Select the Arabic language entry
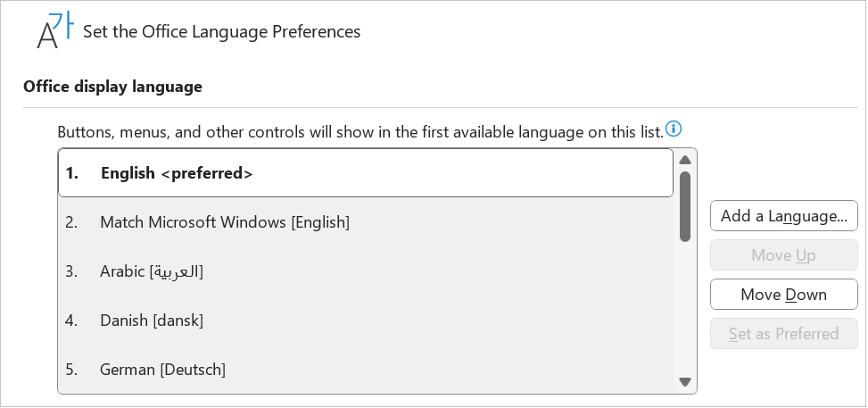This screenshot has height=408, width=868. [366, 271]
